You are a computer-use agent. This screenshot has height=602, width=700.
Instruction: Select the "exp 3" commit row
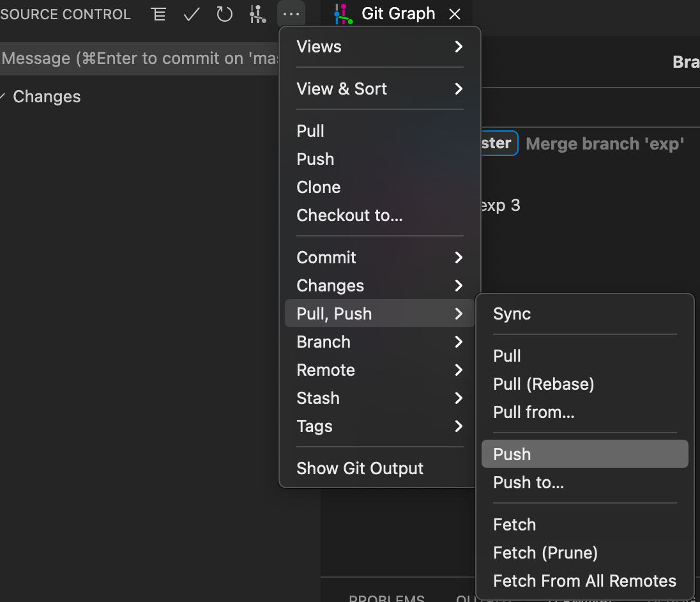[x=501, y=205]
